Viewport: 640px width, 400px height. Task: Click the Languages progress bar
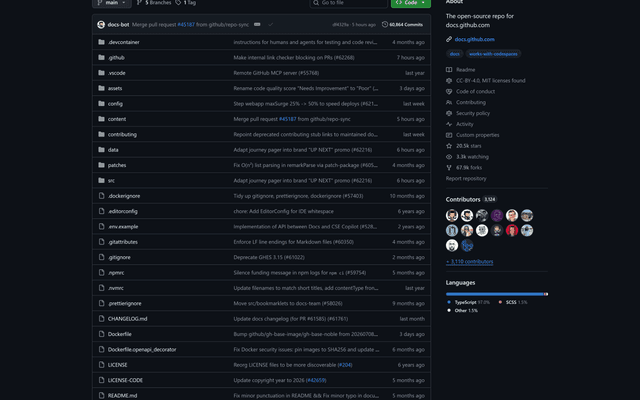point(497,294)
